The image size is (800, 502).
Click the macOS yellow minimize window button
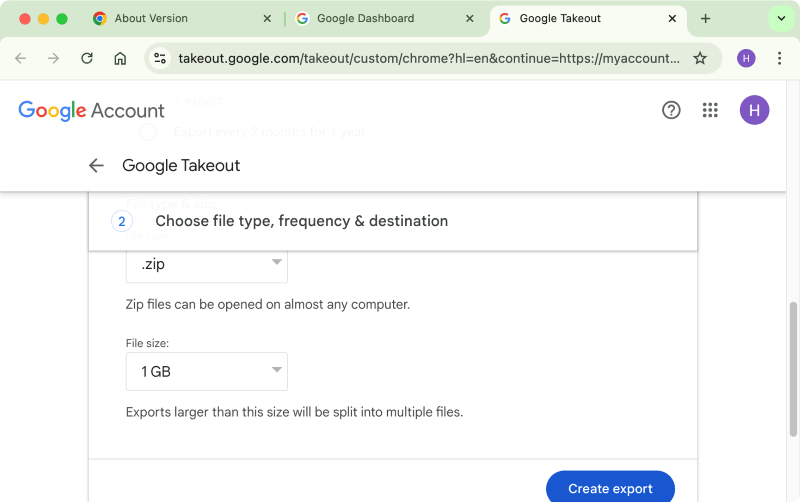click(x=43, y=19)
